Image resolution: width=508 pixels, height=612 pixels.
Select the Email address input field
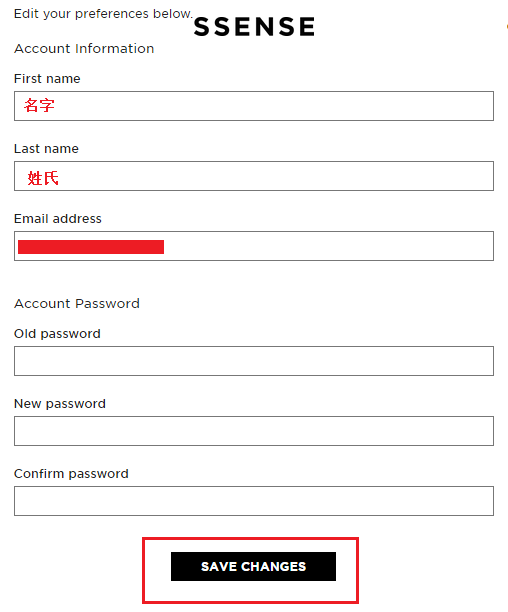pos(254,246)
